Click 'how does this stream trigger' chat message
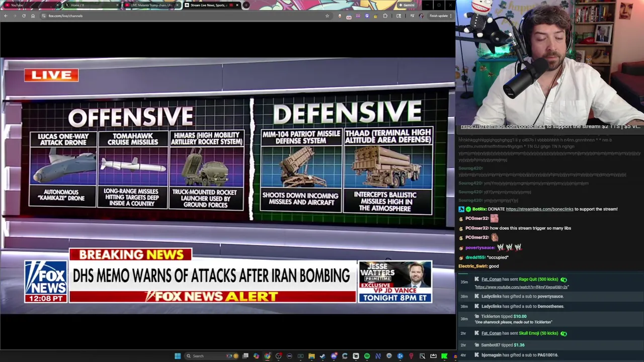 pyautogui.click(x=530, y=228)
